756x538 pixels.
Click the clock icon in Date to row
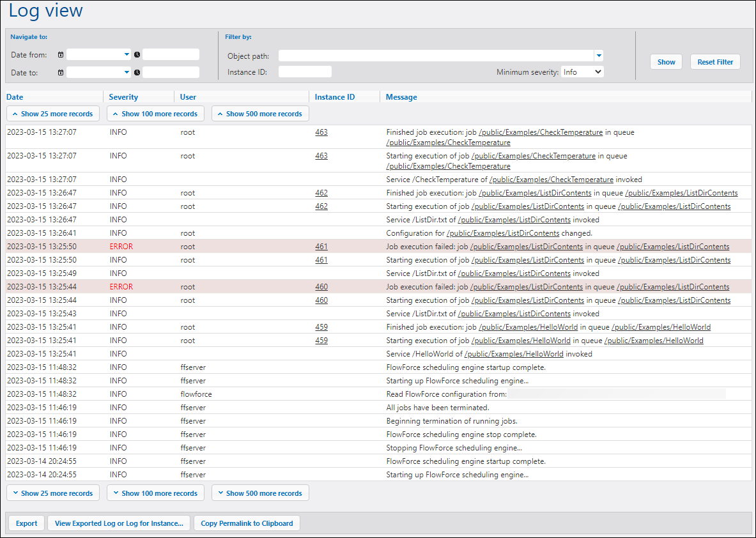tap(137, 73)
